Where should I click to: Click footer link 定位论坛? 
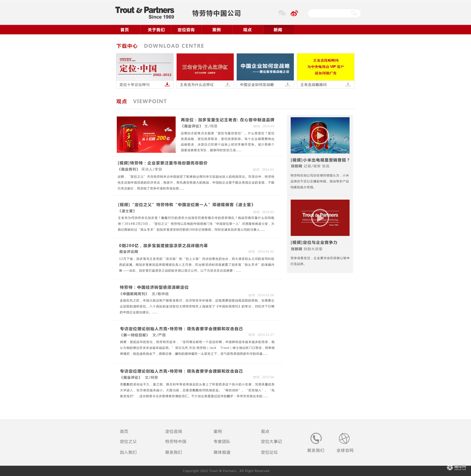pyautogui.click(x=269, y=452)
